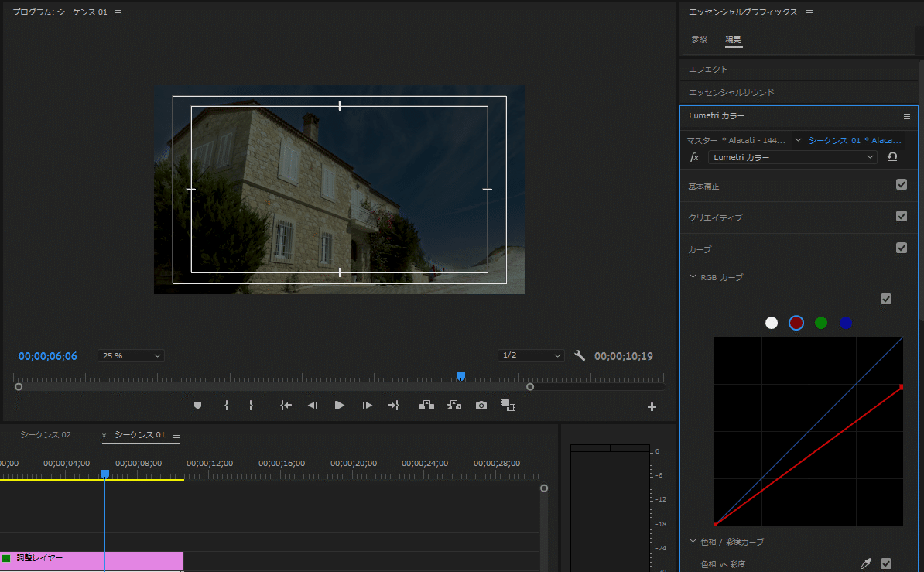Export frame with the camera icon
The height and width of the screenshot is (572, 924).
(x=481, y=406)
